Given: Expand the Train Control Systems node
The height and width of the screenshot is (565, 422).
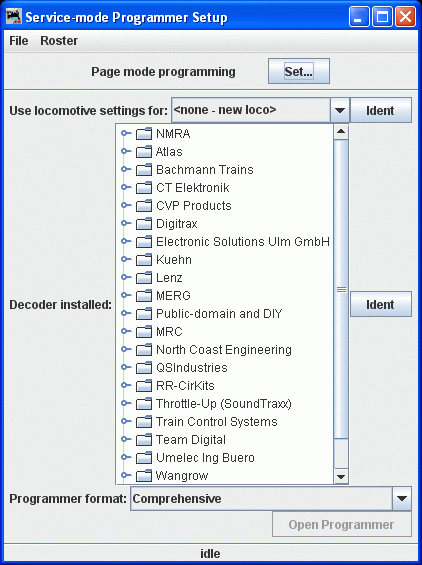Looking at the screenshot, I should click(125, 421).
